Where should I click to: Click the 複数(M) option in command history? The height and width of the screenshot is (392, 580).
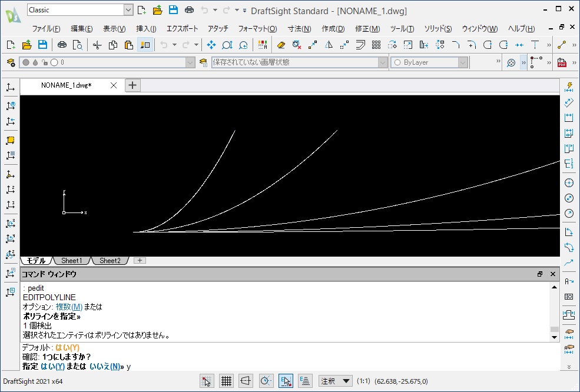coord(69,307)
